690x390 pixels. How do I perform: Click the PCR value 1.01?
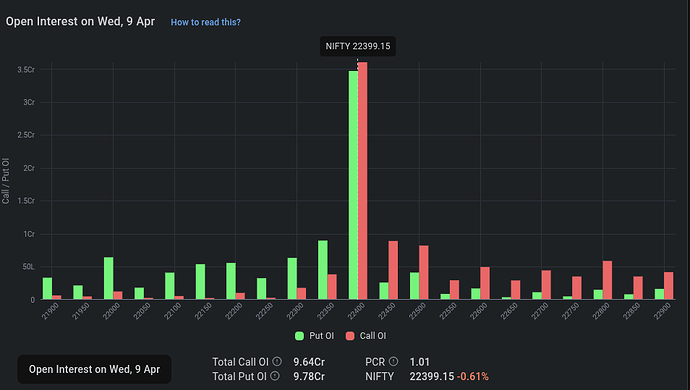click(x=419, y=362)
